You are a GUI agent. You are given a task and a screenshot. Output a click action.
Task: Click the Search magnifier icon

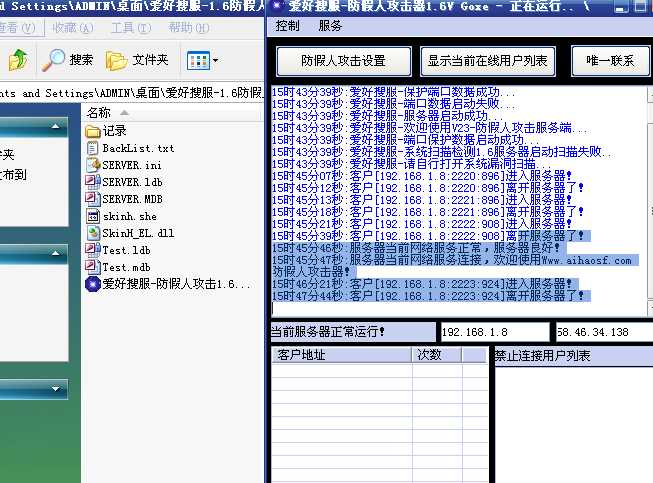[54, 60]
